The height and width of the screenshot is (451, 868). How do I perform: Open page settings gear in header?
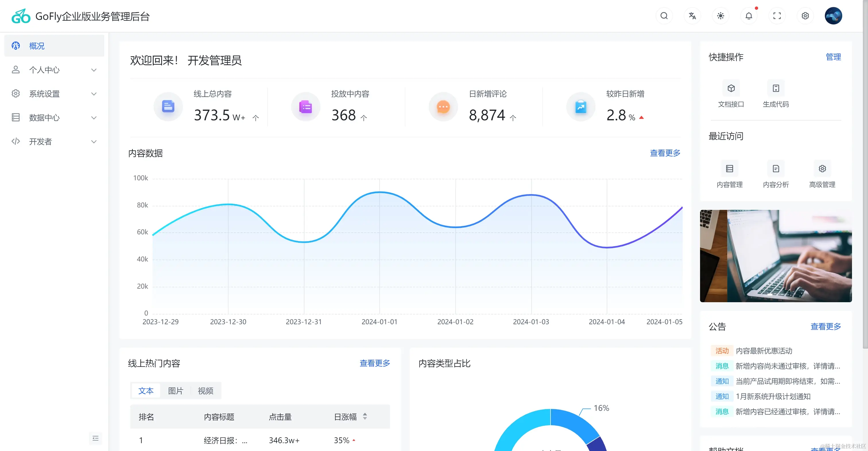[805, 16]
